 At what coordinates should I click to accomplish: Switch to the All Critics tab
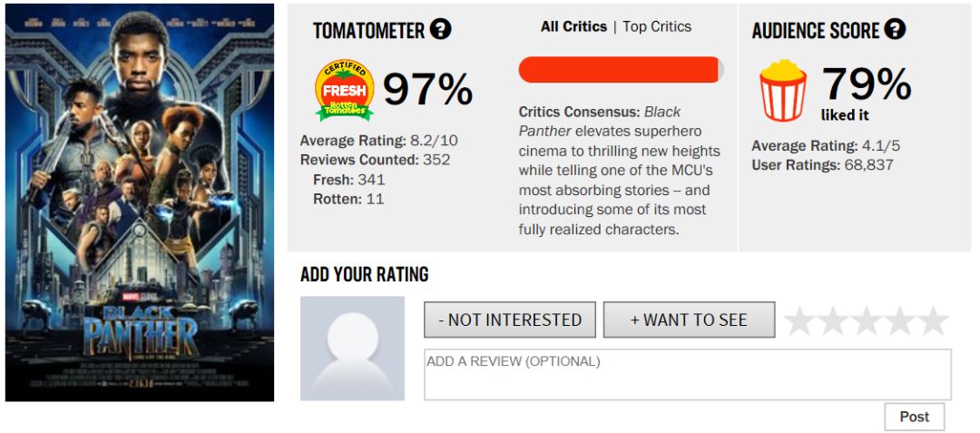click(573, 26)
